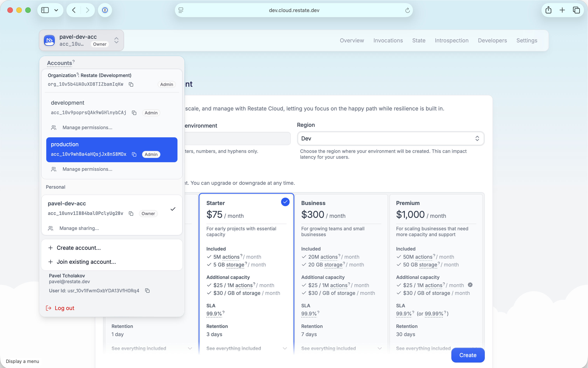
Task: Copy the development account ID
Action: pos(134,113)
